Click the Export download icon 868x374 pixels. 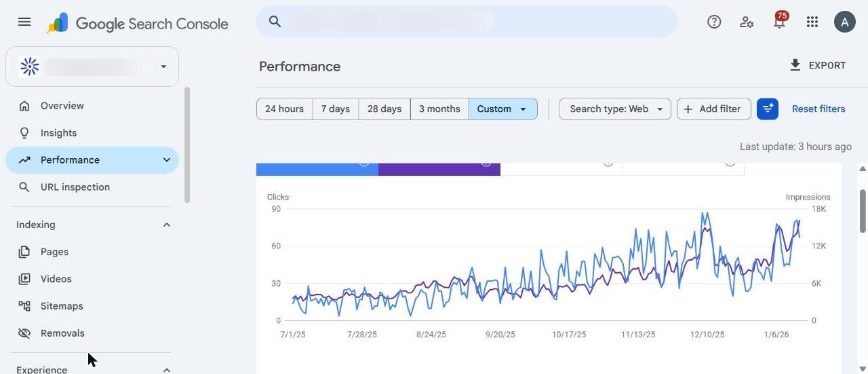795,65
